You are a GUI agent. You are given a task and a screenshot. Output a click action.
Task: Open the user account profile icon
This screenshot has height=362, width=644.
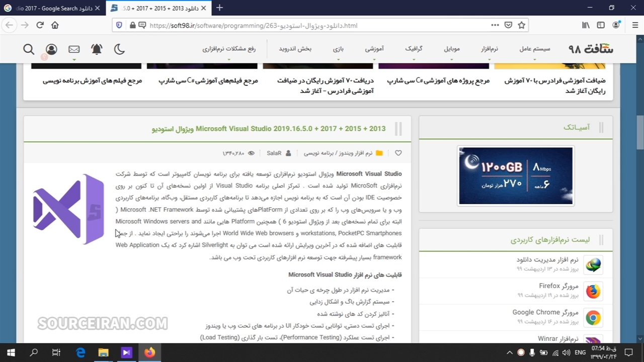(x=51, y=49)
